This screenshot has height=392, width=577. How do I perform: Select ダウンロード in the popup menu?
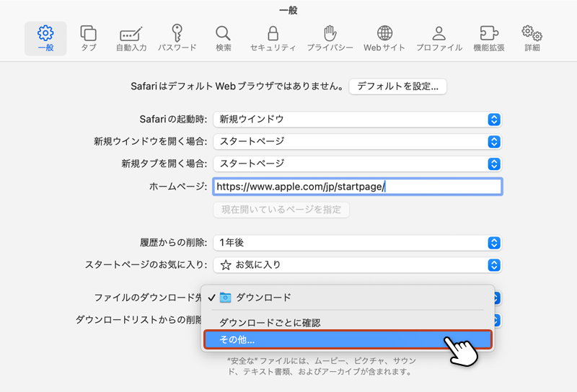348,297
